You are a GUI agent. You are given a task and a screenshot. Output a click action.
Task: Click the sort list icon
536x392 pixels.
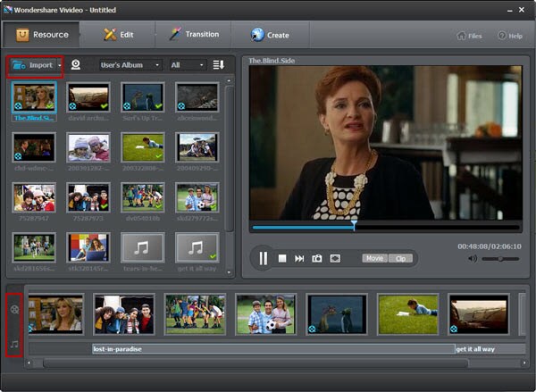[x=219, y=64]
